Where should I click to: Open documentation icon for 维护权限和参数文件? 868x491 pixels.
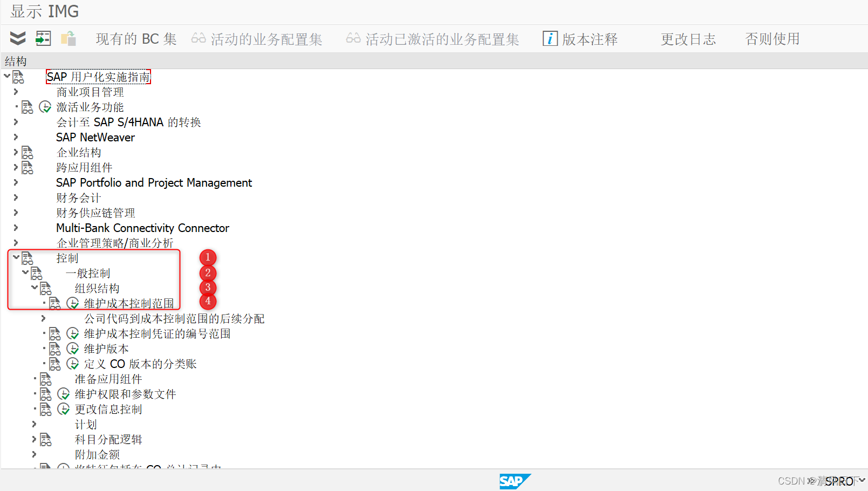pyautogui.click(x=46, y=394)
